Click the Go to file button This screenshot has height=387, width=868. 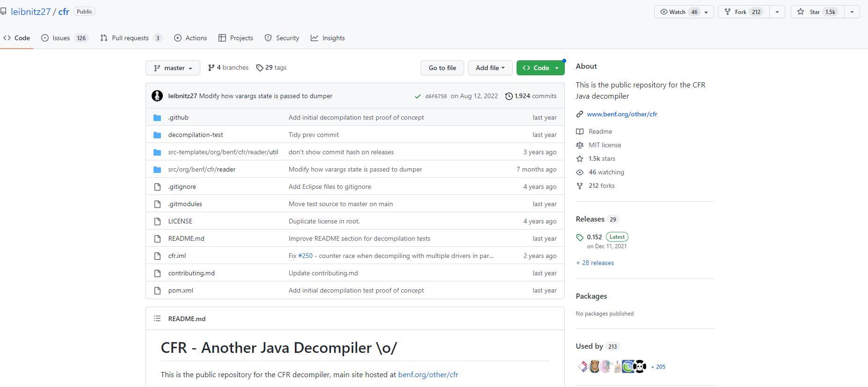click(x=442, y=68)
